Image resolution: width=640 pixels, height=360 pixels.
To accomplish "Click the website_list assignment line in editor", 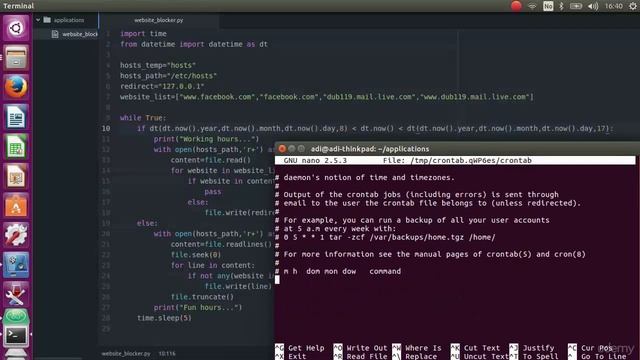I will [x=327, y=97].
